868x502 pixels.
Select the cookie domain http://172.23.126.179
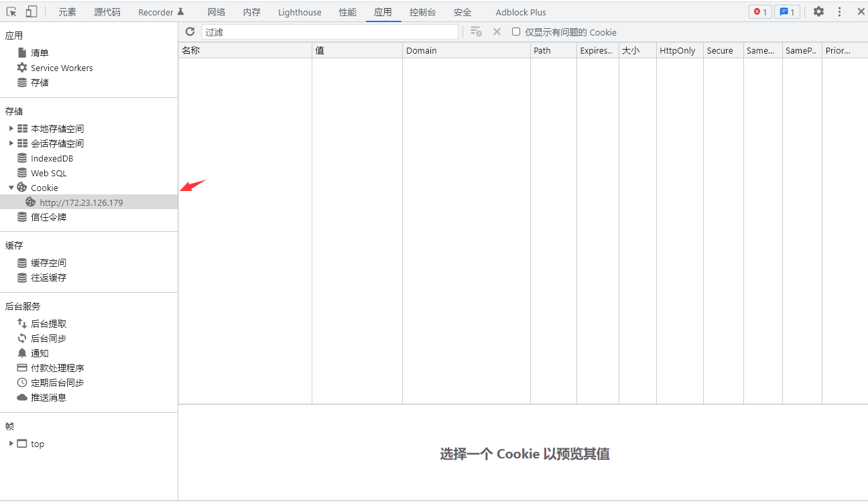pyautogui.click(x=80, y=202)
